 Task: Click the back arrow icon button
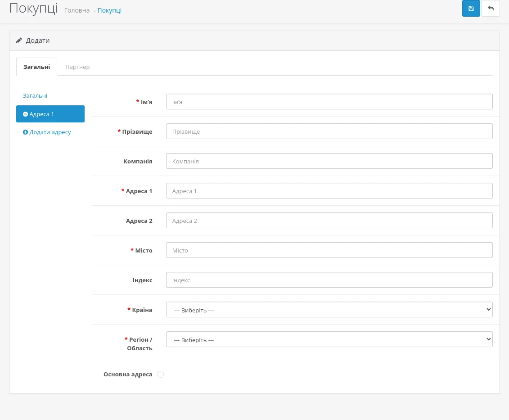pyautogui.click(x=491, y=9)
